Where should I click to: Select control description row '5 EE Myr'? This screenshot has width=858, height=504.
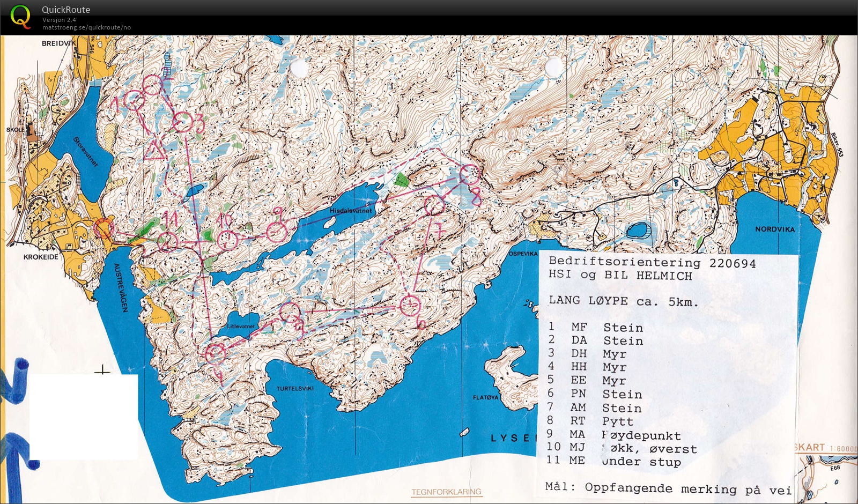point(587,380)
